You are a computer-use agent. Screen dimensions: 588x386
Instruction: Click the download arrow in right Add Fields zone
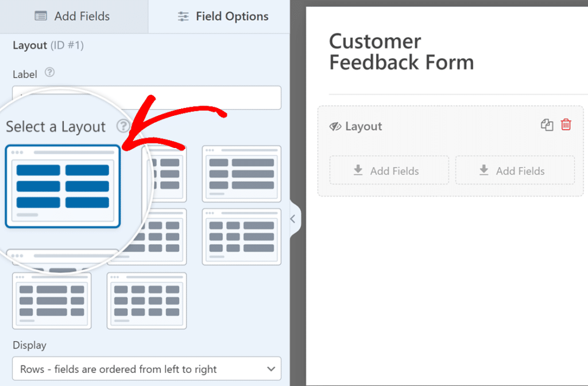point(484,170)
